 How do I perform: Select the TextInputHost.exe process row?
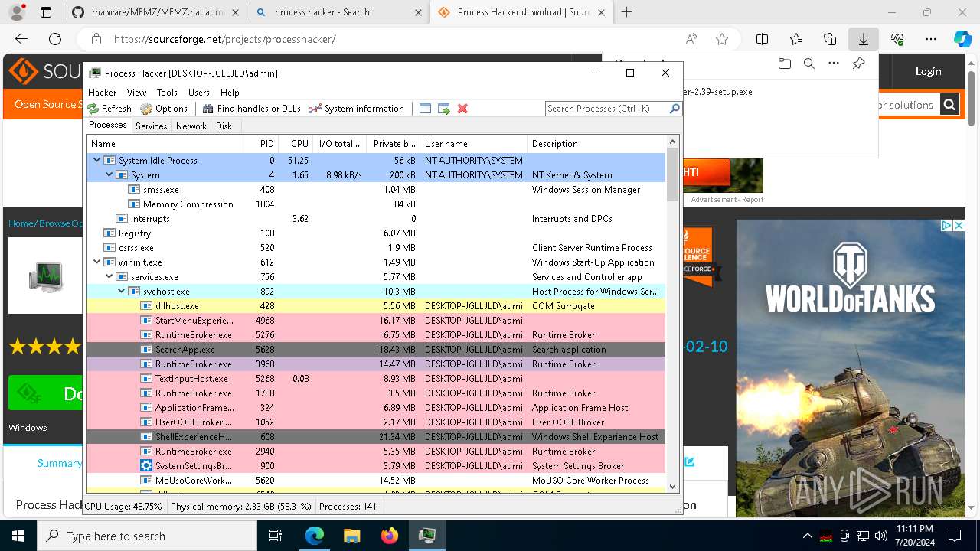375,378
